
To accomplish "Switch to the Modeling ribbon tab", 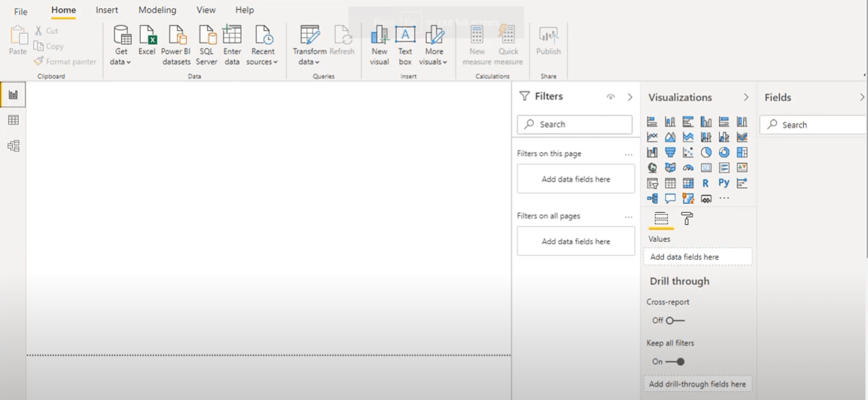I will tap(157, 10).
